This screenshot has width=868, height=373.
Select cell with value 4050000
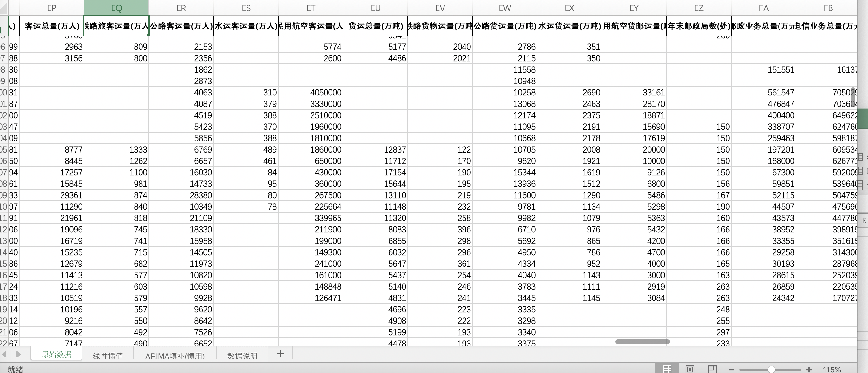click(310, 92)
